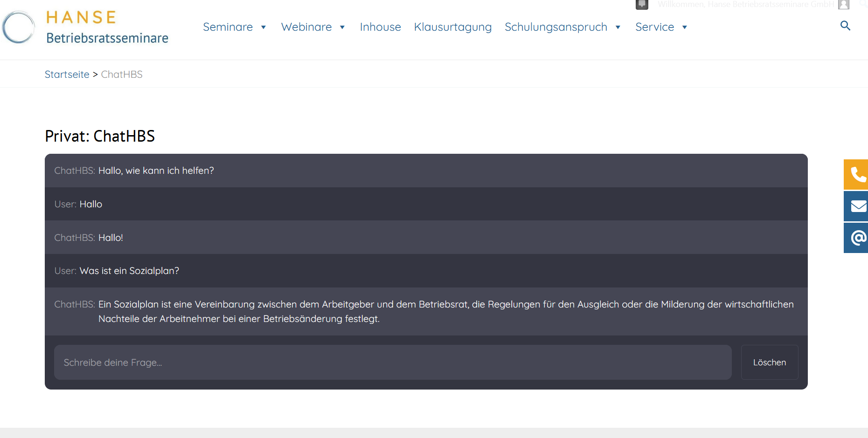Click the blue search magnifier icon
Screen dimensions: 868x438
coord(845,26)
